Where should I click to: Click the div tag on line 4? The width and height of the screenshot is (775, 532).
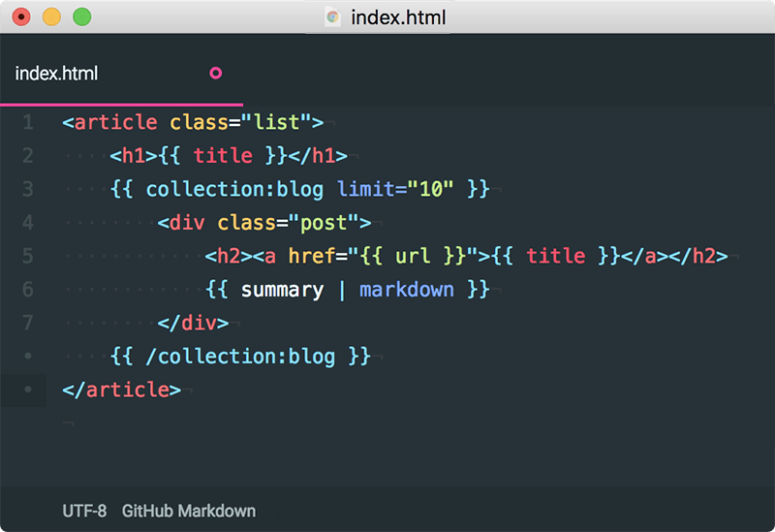click(x=187, y=223)
